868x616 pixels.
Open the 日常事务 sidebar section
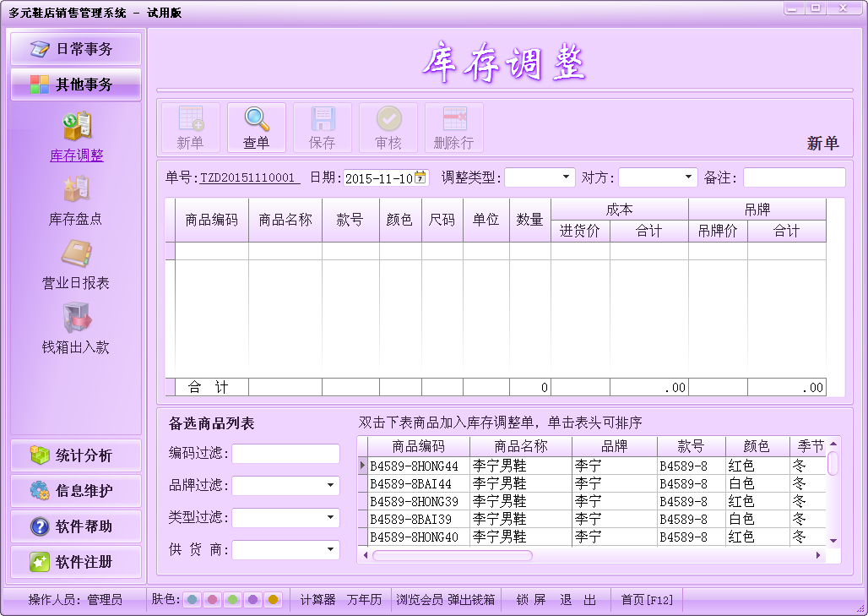pyautogui.click(x=76, y=49)
